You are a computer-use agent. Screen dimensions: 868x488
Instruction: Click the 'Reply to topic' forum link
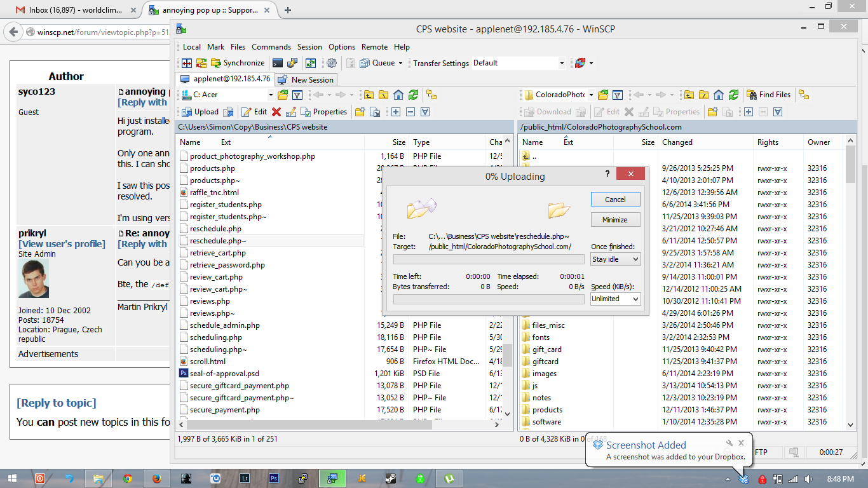pyautogui.click(x=57, y=403)
